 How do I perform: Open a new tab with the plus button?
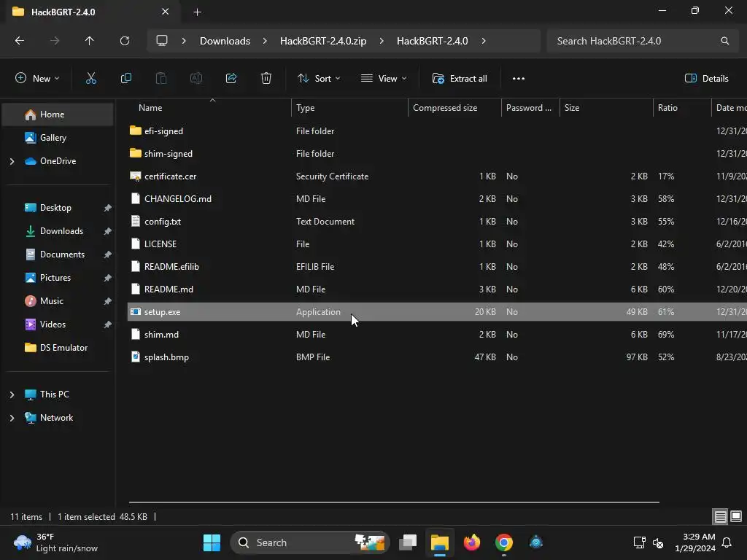(197, 12)
